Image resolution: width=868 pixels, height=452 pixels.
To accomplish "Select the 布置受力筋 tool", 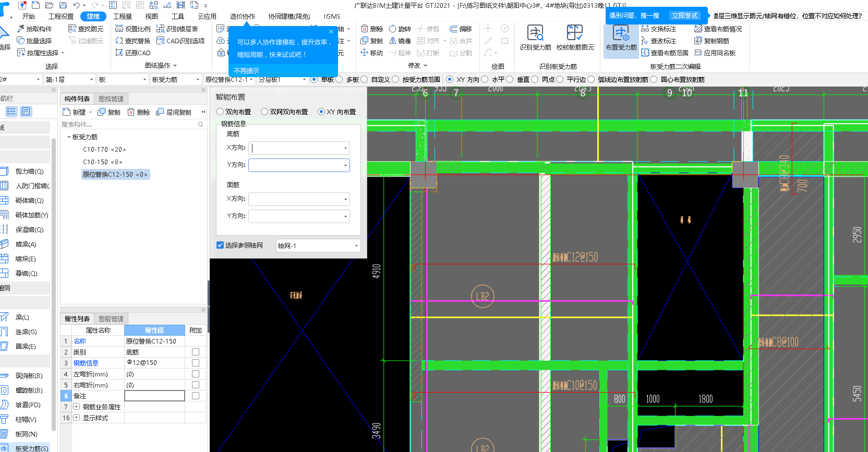I will (621, 34).
